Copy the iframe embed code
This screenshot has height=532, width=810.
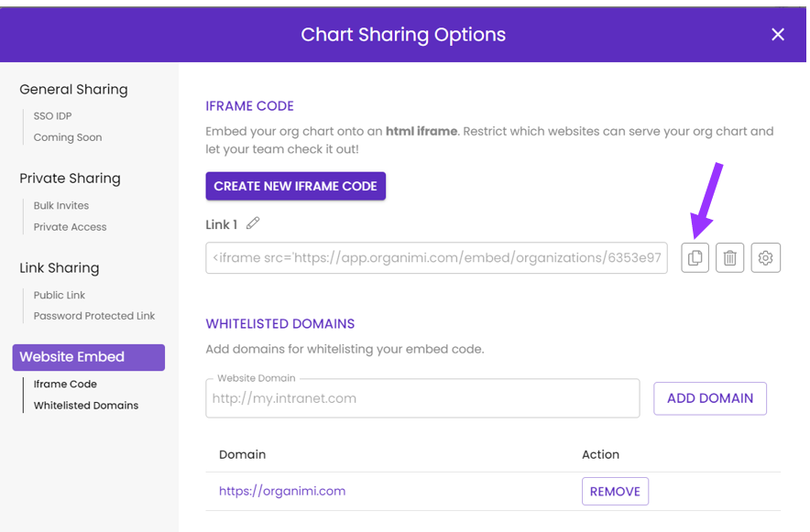pyautogui.click(x=695, y=257)
